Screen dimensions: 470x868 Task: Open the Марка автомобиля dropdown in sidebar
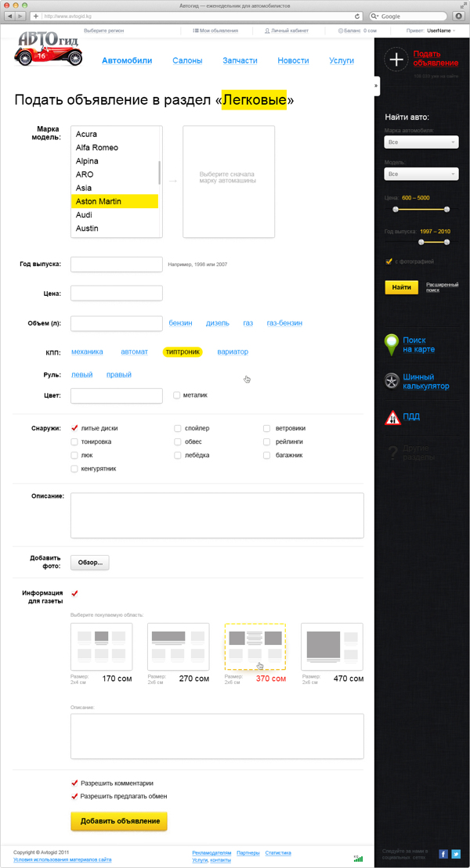tap(421, 142)
